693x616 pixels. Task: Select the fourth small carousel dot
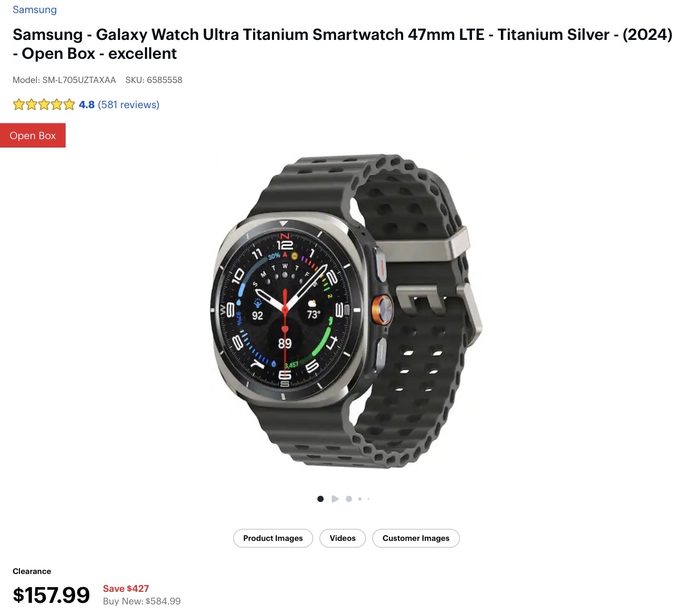tap(360, 499)
